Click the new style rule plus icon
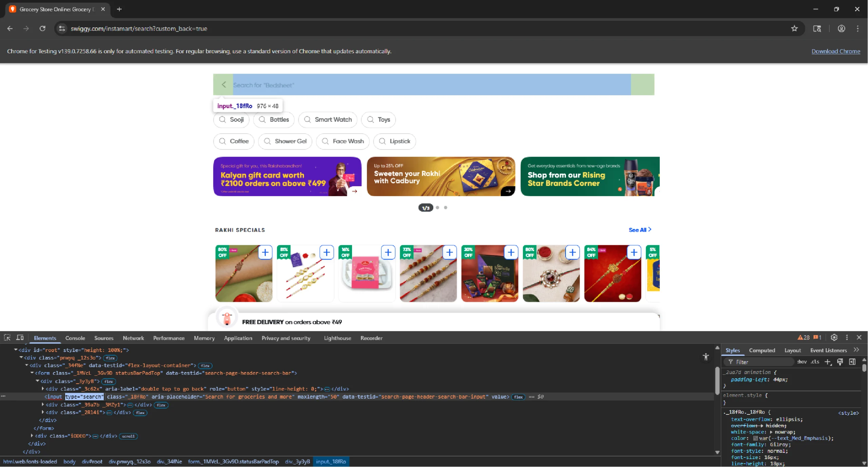Image resolution: width=868 pixels, height=467 pixels. (x=828, y=362)
